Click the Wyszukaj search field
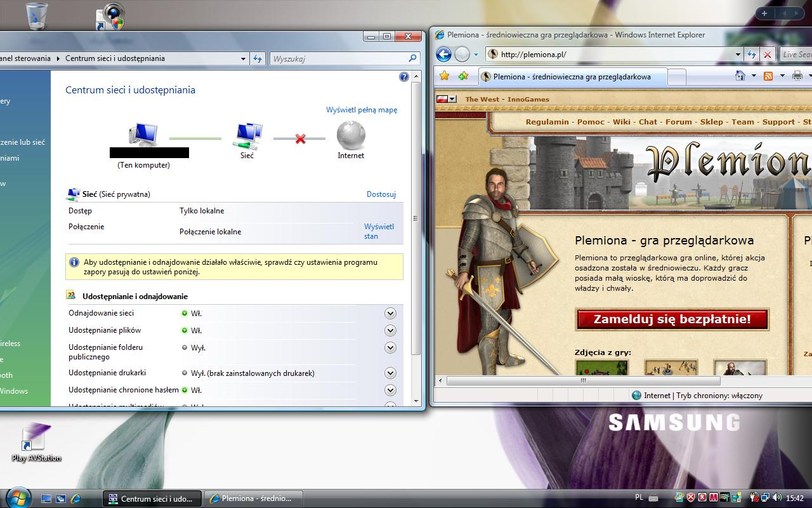Screen dimensions: 812x508 [344, 58]
